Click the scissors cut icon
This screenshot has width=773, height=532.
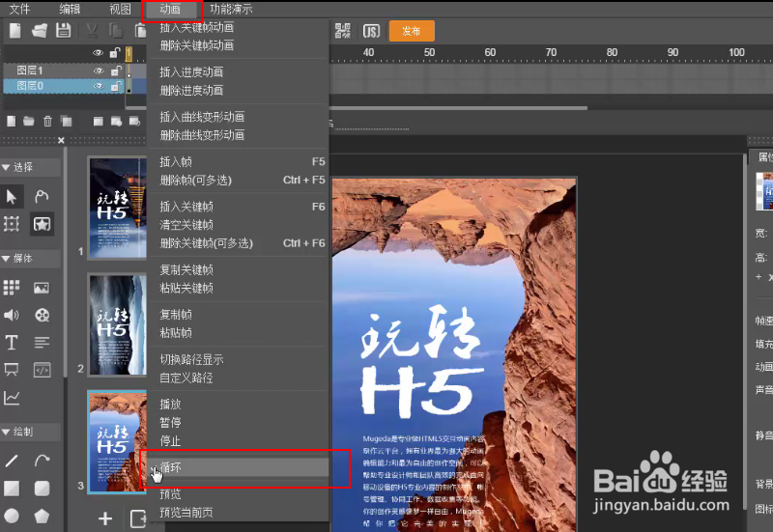coord(92,31)
